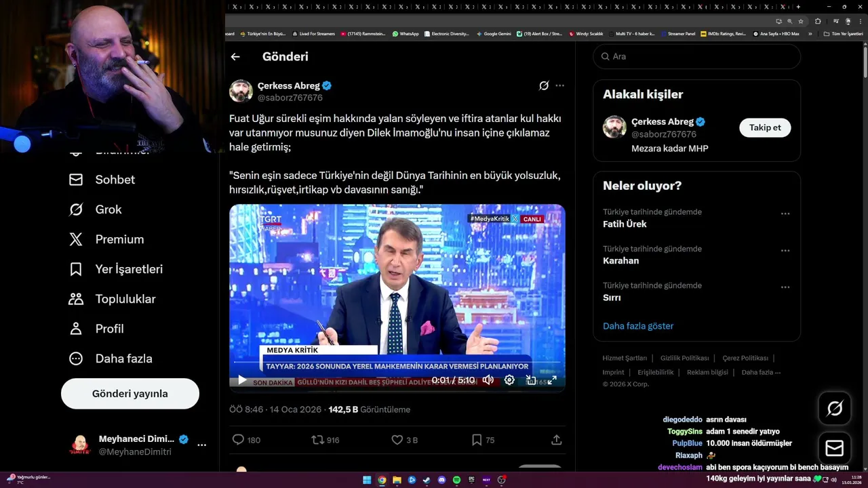
Task: Play the Medya Kritik video
Action: pos(242,380)
